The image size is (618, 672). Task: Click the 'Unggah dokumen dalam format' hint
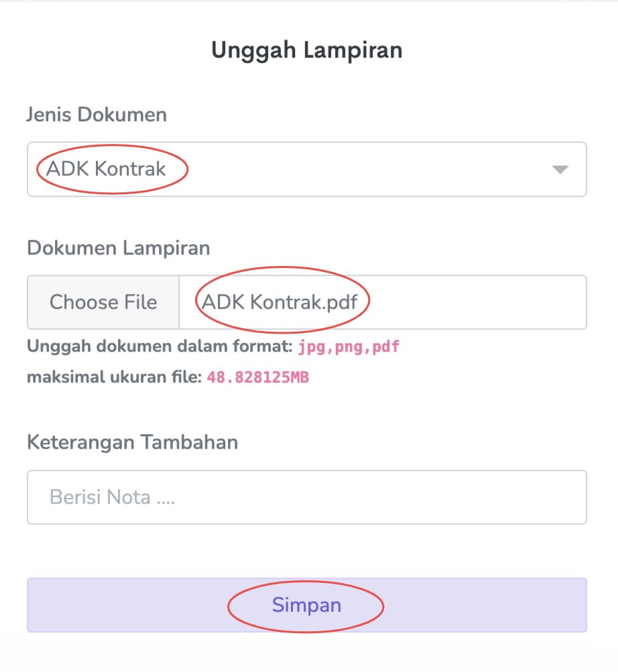pos(160,347)
